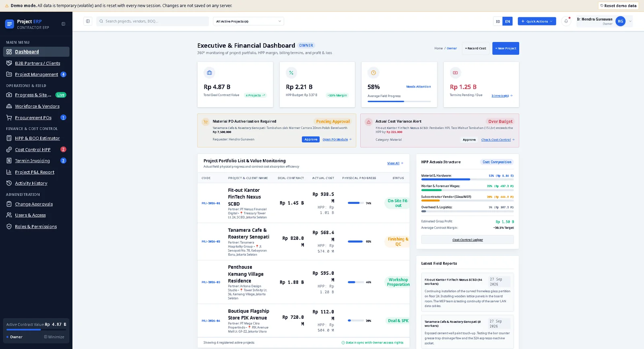Go to Procurement POs
The width and height of the screenshot is (644, 349).
(36, 118)
